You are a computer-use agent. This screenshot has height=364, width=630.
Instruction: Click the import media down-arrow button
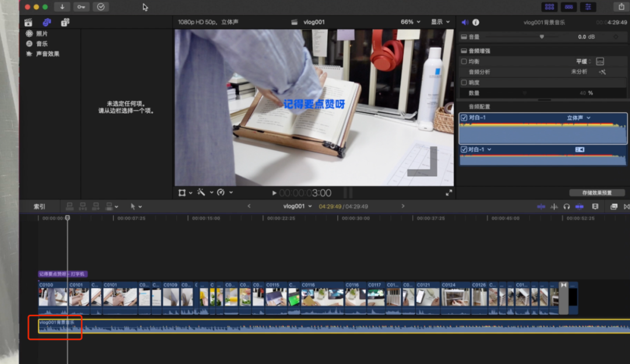coord(62,7)
